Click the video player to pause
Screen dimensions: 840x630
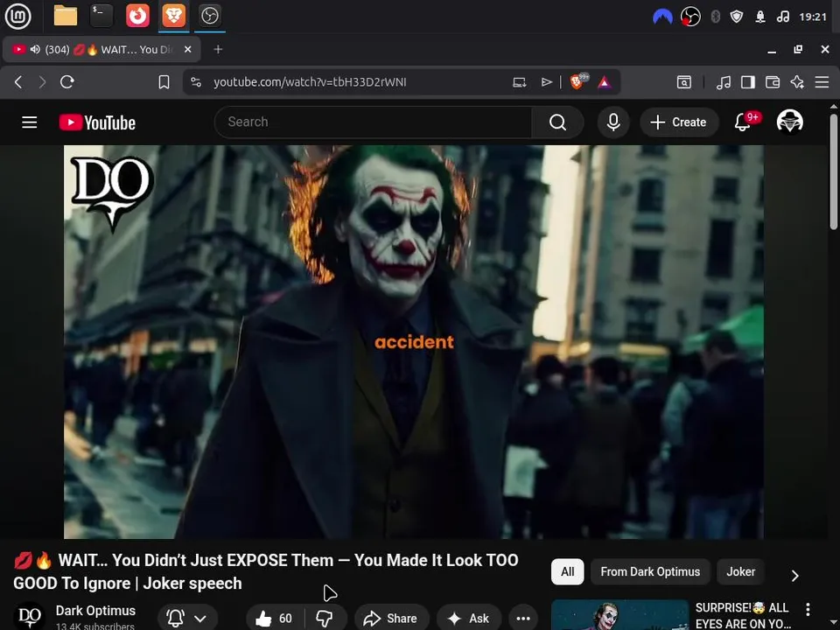pos(414,341)
